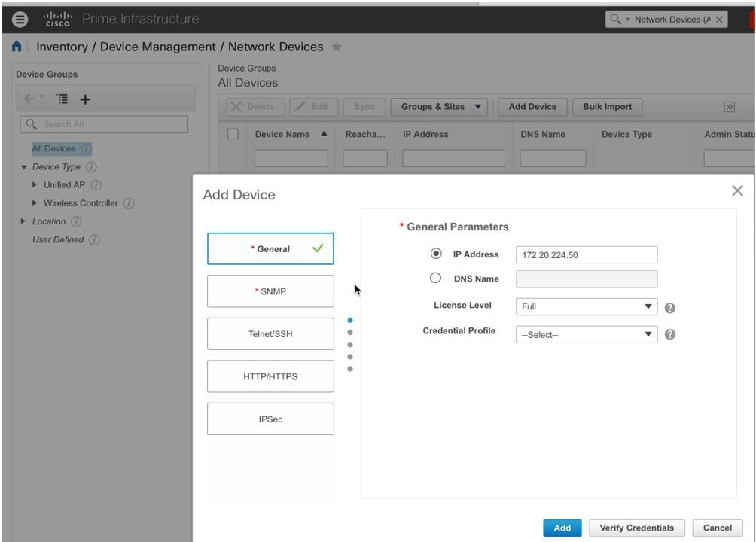Click the Search All field

click(x=104, y=124)
